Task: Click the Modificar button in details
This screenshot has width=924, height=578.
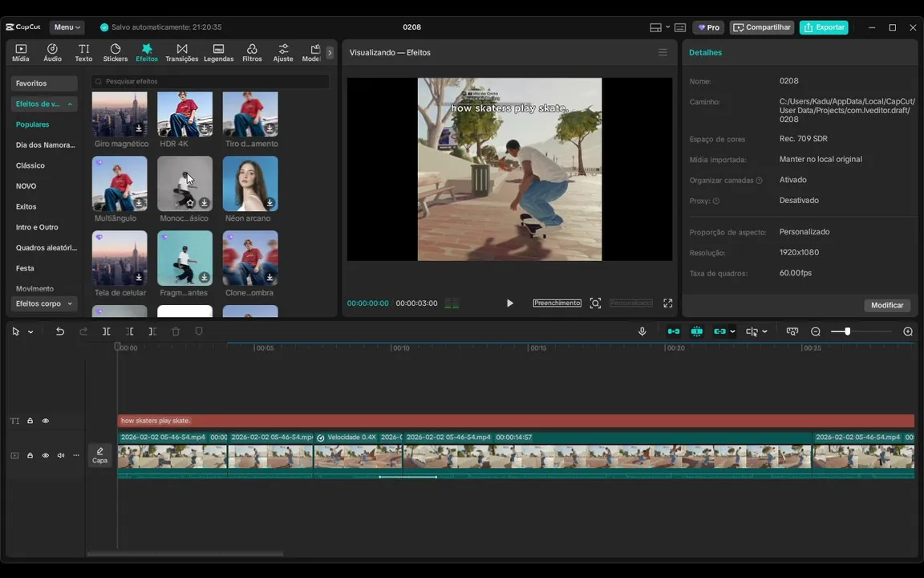Action: point(887,305)
